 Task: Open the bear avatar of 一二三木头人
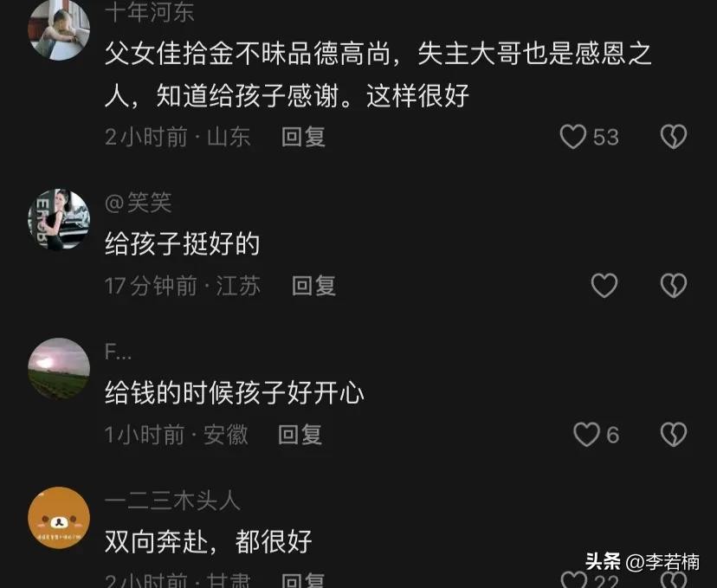(x=59, y=518)
